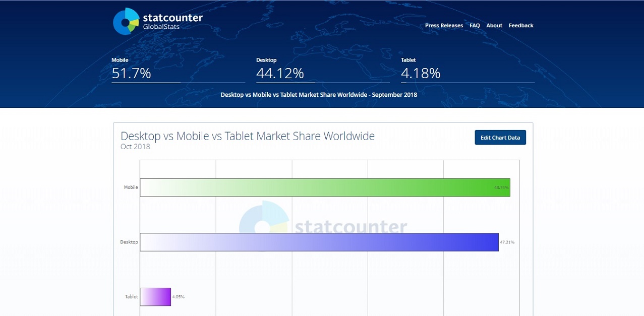The width and height of the screenshot is (644, 316).
Task: Open the FAQ link
Action: point(475,26)
